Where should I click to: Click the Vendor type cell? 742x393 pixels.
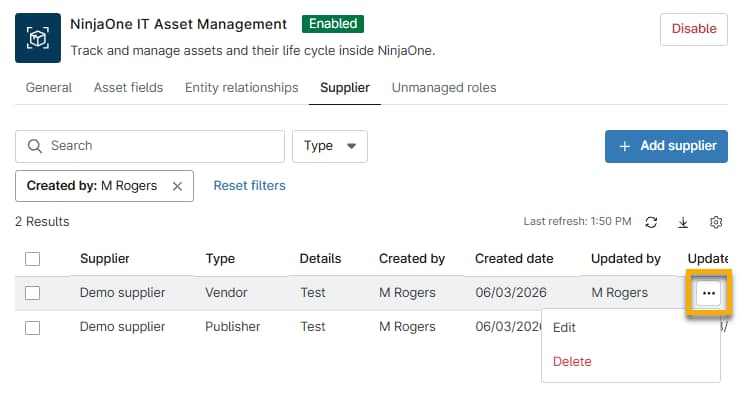226,293
